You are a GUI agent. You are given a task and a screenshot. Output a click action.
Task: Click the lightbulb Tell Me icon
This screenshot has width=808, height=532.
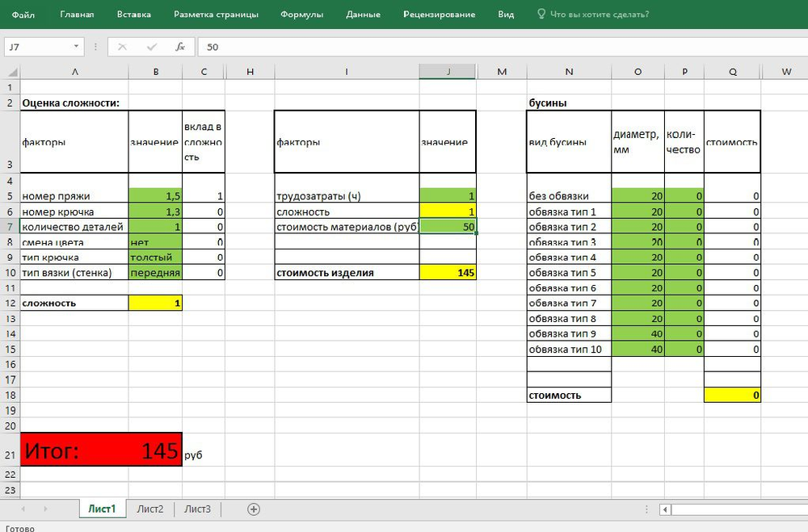point(541,15)
